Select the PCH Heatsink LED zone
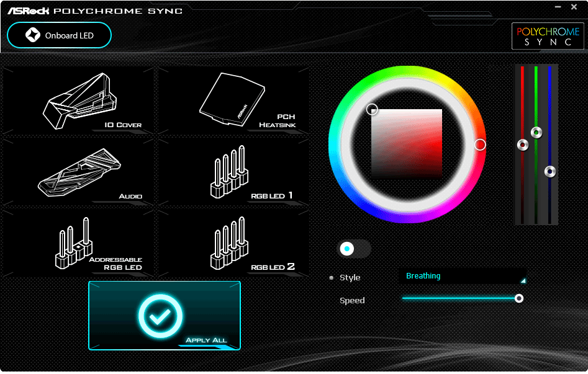The width and height of the screenshot is (588, 374). pos(233,101)
